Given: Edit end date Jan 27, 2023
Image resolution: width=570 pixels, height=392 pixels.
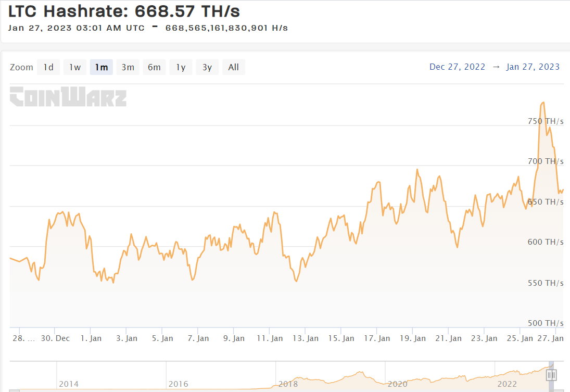Looking at the screenshot, I should pos(533,67).
